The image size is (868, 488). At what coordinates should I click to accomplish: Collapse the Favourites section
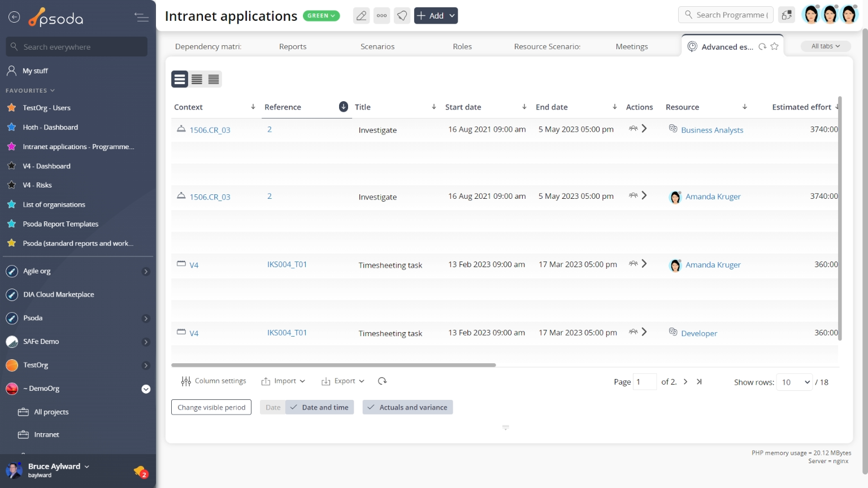pos(30,90)
